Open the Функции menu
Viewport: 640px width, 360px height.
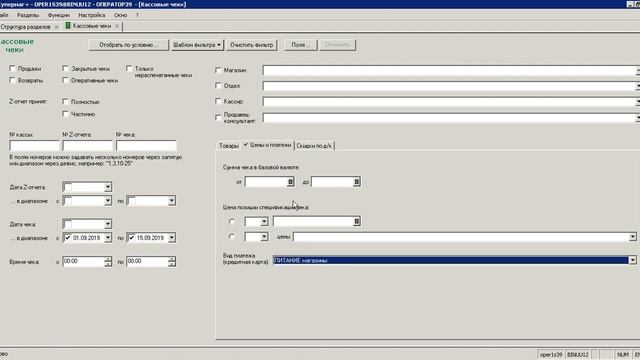click(59, 15)
